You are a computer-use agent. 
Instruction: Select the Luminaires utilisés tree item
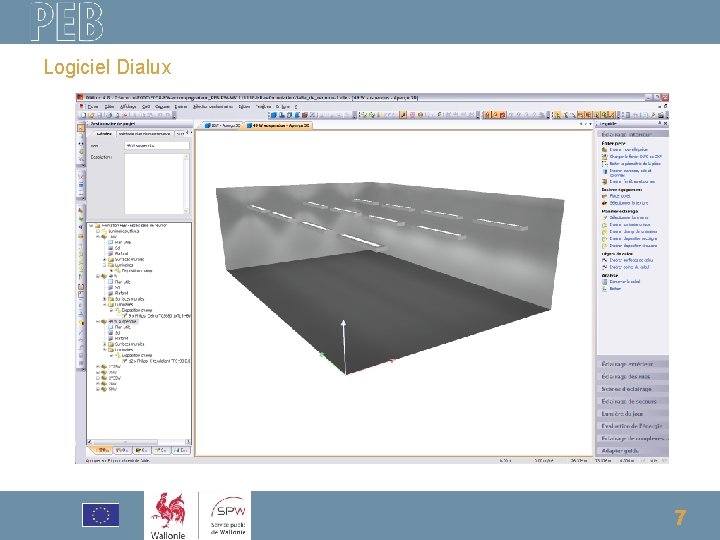pyautogui.click(x=124, y=231)
